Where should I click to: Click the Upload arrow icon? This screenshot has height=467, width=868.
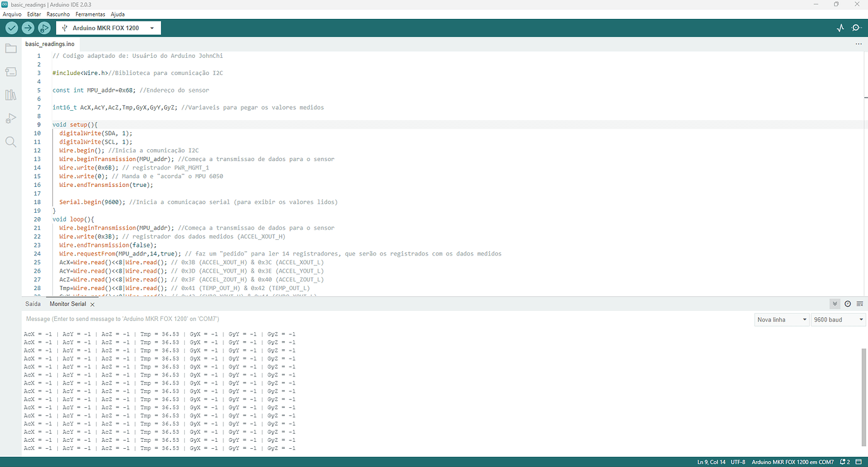click(27, 28)
